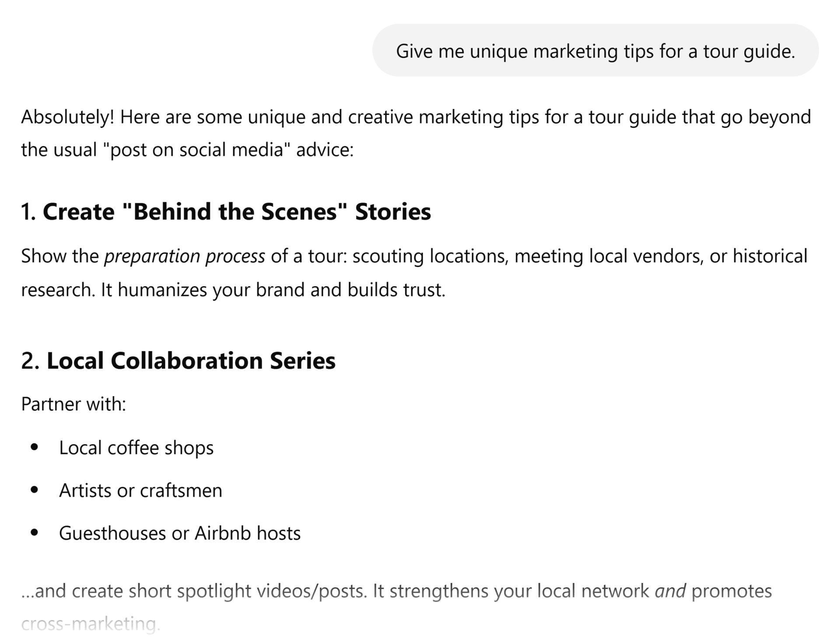Click the intro sentence starting with "Absolutely!"
The height and width of the screenshot is (637, 840).
416,117
